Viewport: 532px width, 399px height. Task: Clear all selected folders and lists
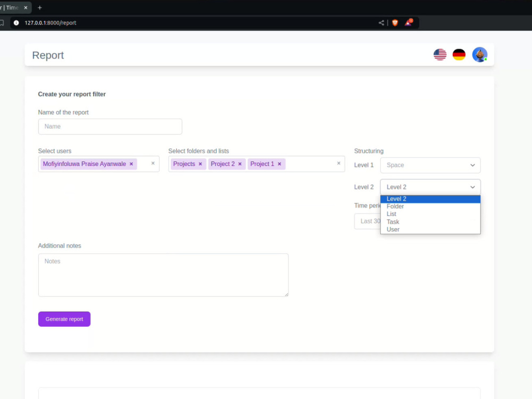pos(338,163)
